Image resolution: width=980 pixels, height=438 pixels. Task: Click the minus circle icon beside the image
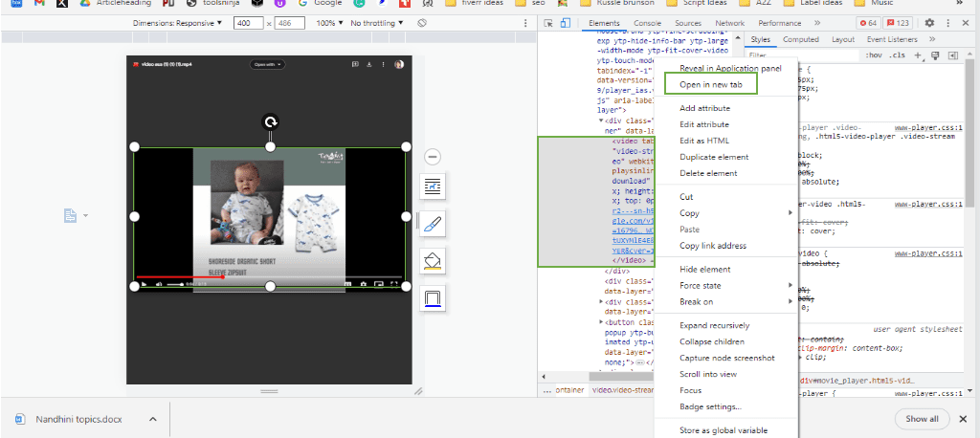click(x=433, y=157)
